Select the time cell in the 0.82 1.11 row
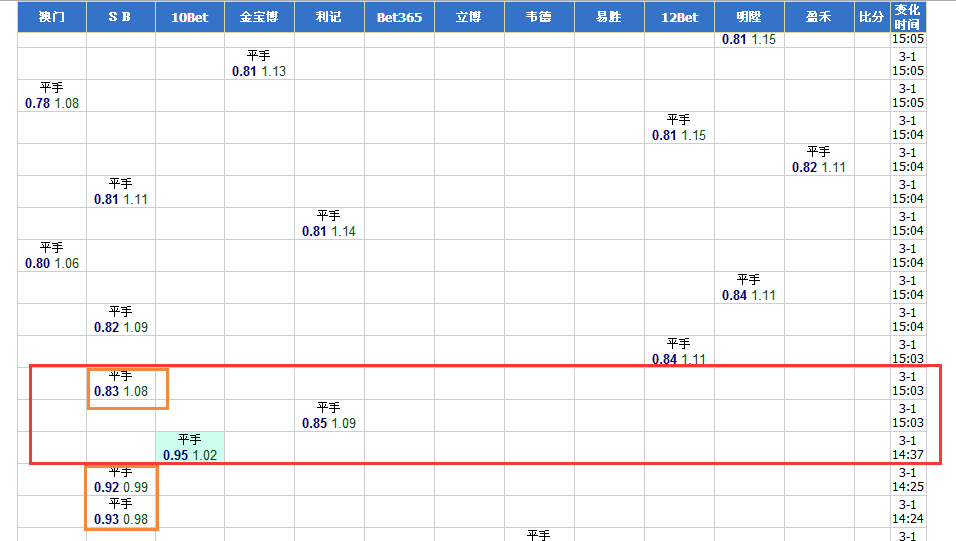The image size is (956, 541). (908, 160)
